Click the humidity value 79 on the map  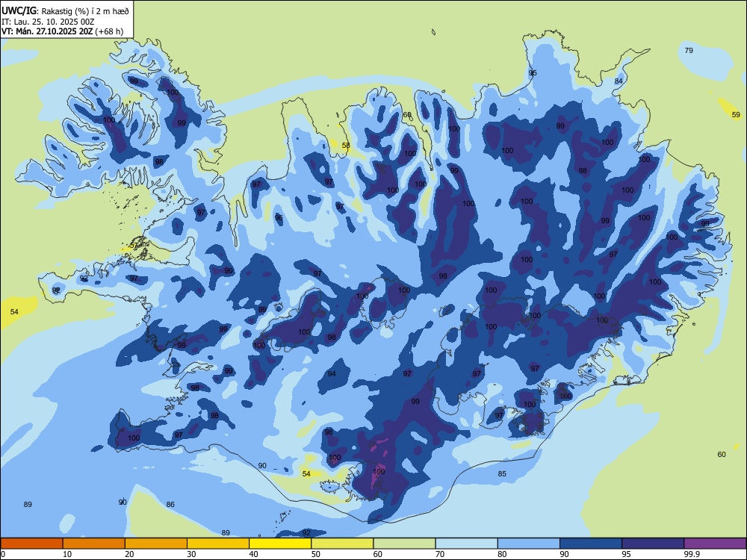[x=689, y=51]
